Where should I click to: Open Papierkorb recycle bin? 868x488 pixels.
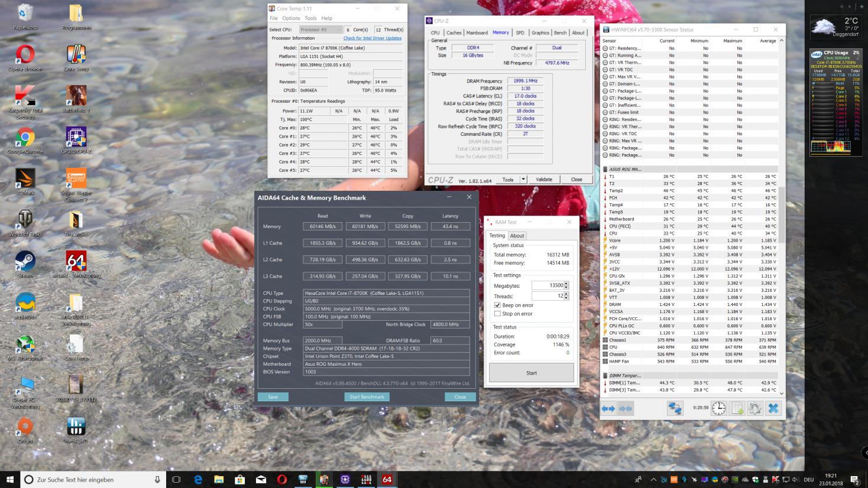click(x=25, y=17)
